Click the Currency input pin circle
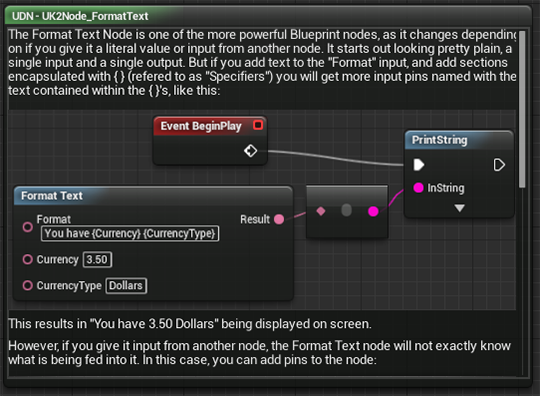This screenshot has height=396, width=540. 28,259
